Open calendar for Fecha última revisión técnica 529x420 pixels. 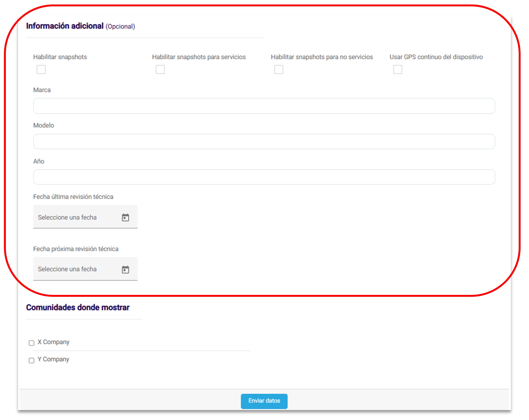125,218
